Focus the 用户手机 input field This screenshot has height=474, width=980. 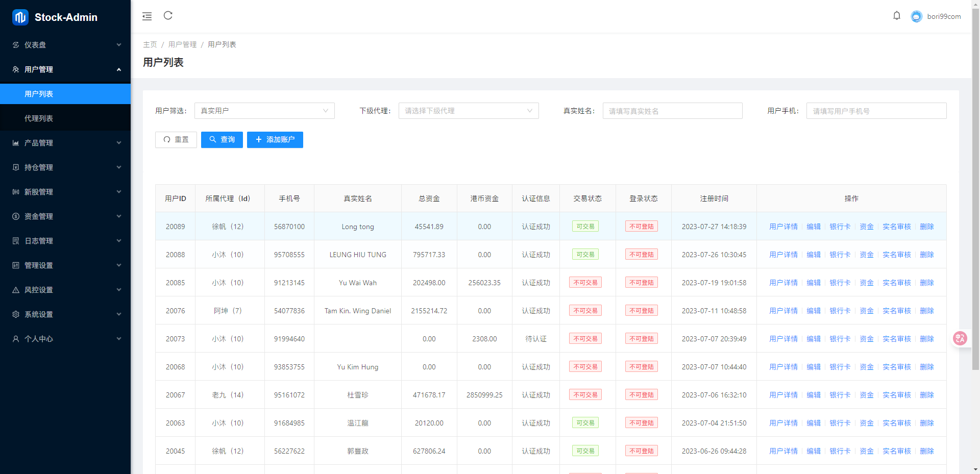click(876, 111)
